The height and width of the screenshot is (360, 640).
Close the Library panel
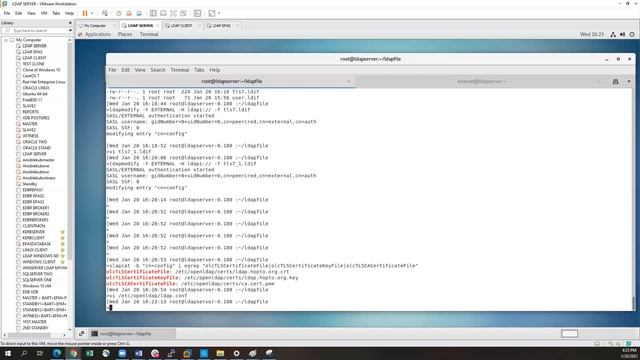70,23
